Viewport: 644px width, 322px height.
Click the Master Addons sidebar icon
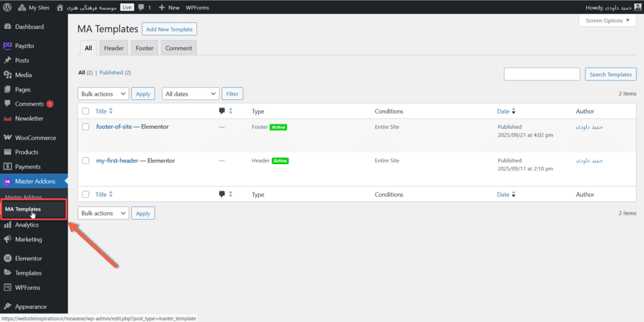8,181
